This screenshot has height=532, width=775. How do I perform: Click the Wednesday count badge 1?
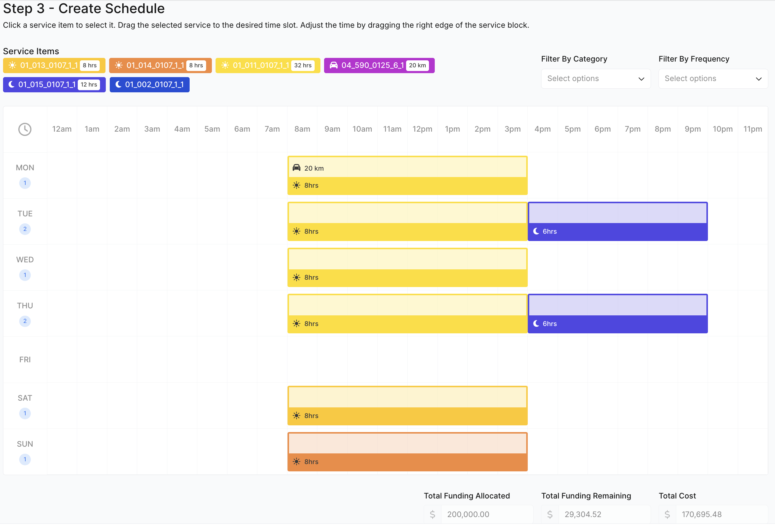(x=25, y=275)
